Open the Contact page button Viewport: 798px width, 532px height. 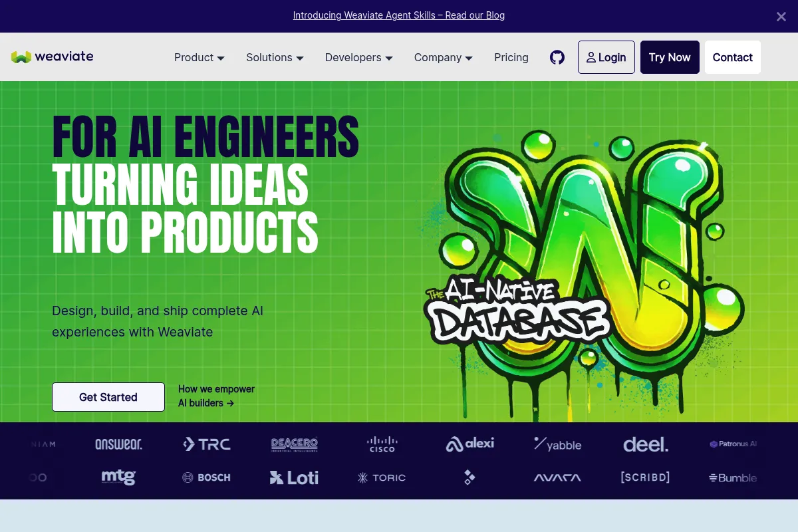733,57
